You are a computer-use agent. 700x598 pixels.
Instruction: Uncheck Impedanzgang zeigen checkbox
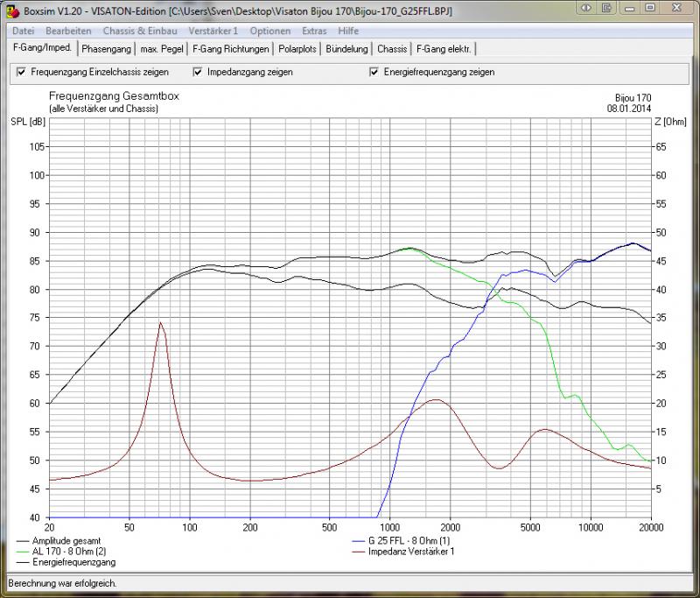click(x=198, y=72)
